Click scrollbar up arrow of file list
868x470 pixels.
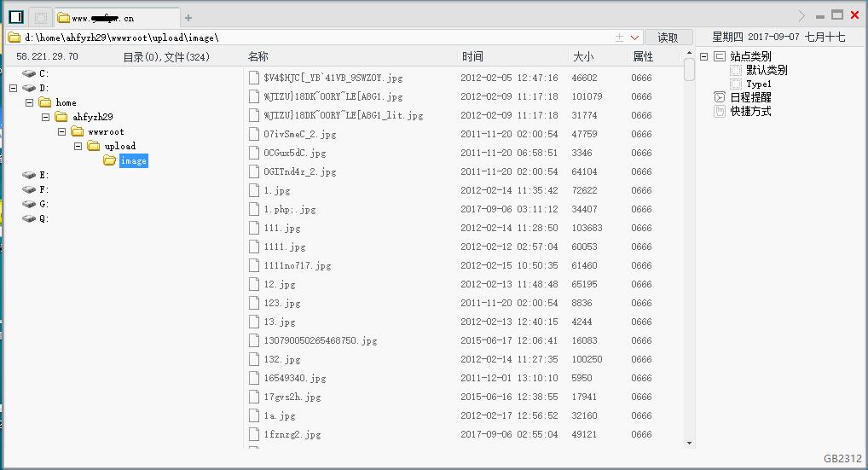(689, 54)
